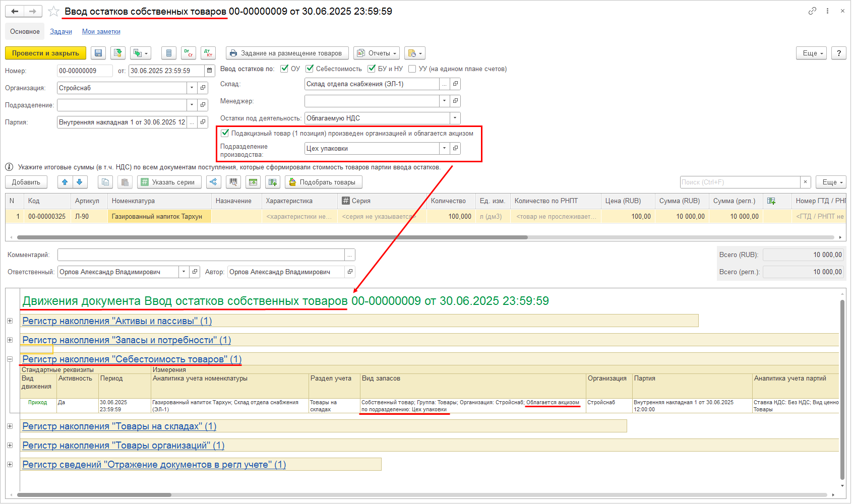Click Указать серии button
This screenshot has width=852, height=504.
169,182
